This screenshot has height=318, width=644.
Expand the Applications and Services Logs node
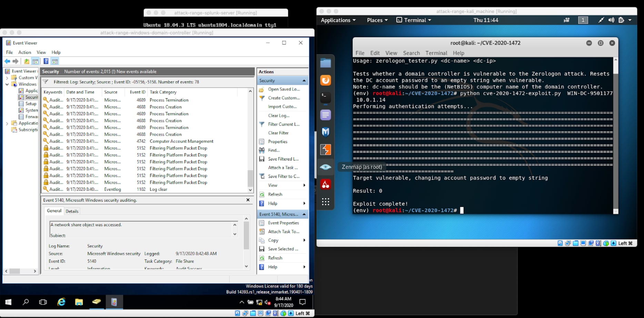coord(7,123)
